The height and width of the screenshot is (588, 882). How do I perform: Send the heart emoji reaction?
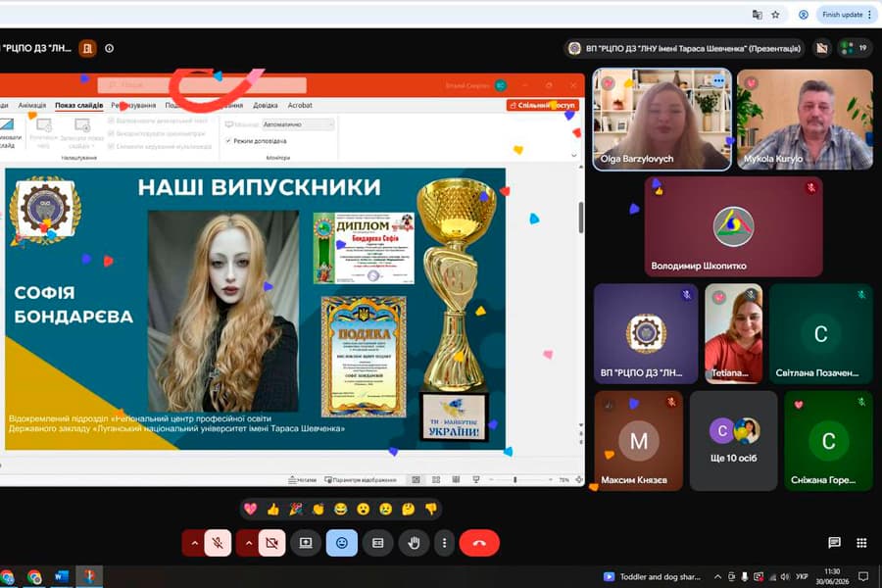pos(250,510)
